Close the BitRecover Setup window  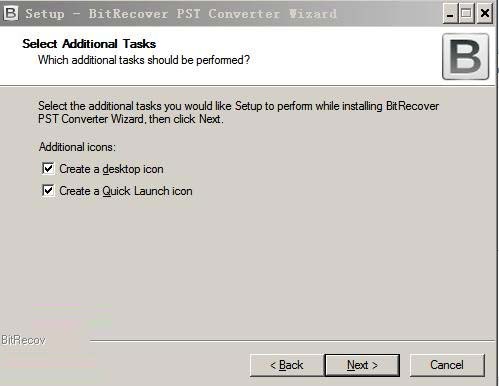tap(484, 14)
